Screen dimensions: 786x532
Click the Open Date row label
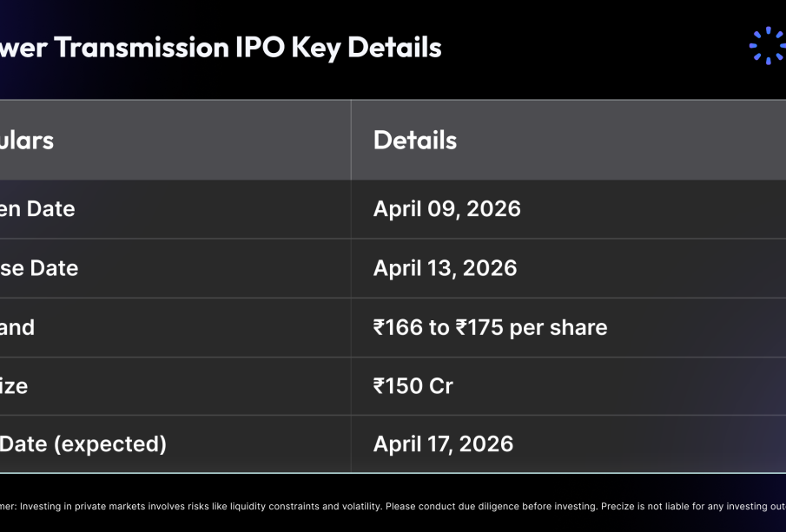click(x=37, y=209)
